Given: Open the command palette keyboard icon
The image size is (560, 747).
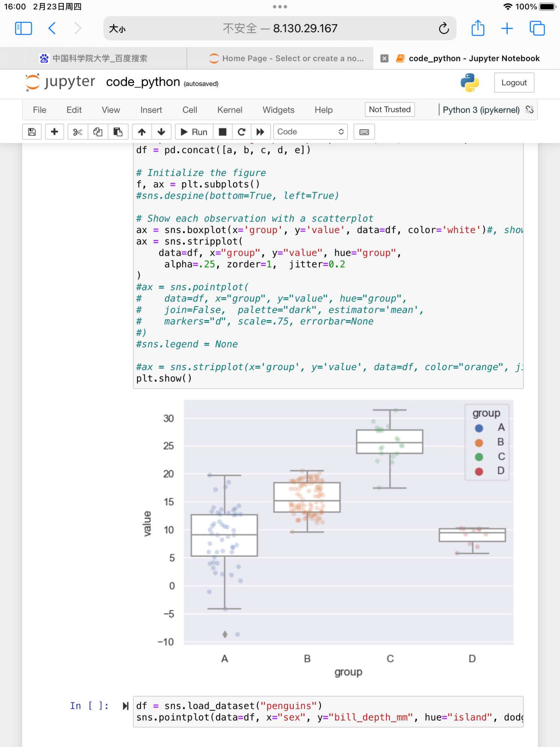Looking at the screenshot, I should [364, 132].
